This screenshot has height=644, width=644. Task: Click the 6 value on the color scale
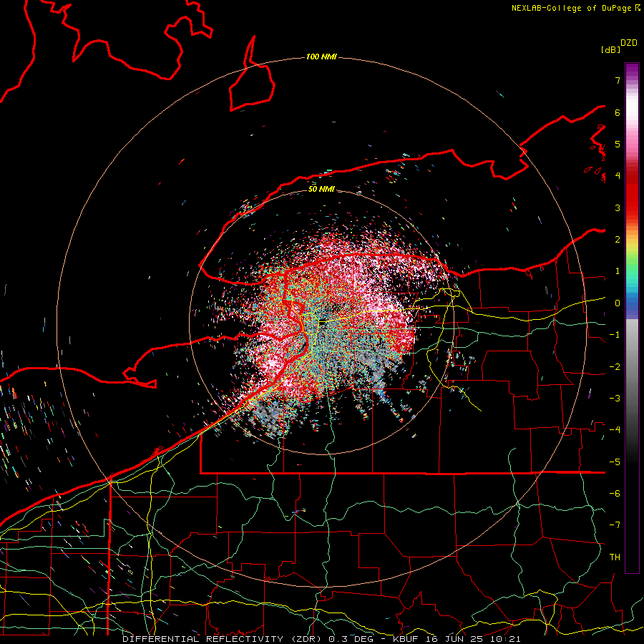[x=618, y=112]
